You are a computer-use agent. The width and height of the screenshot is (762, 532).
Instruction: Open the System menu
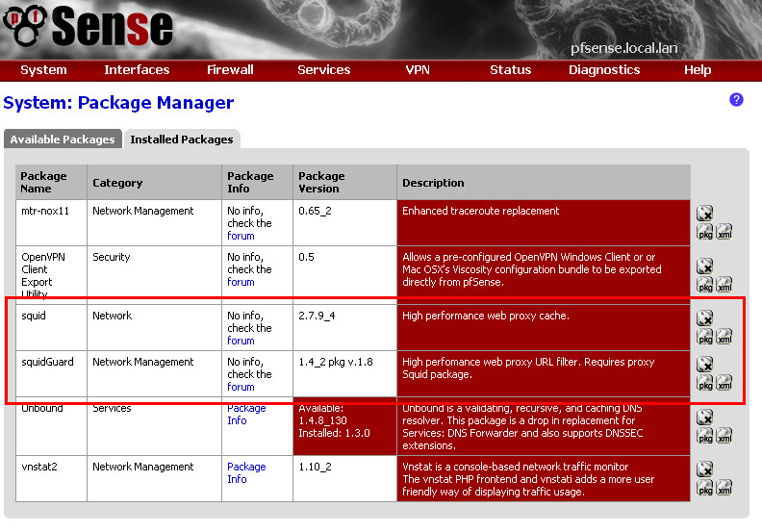(x=43, y=70)
